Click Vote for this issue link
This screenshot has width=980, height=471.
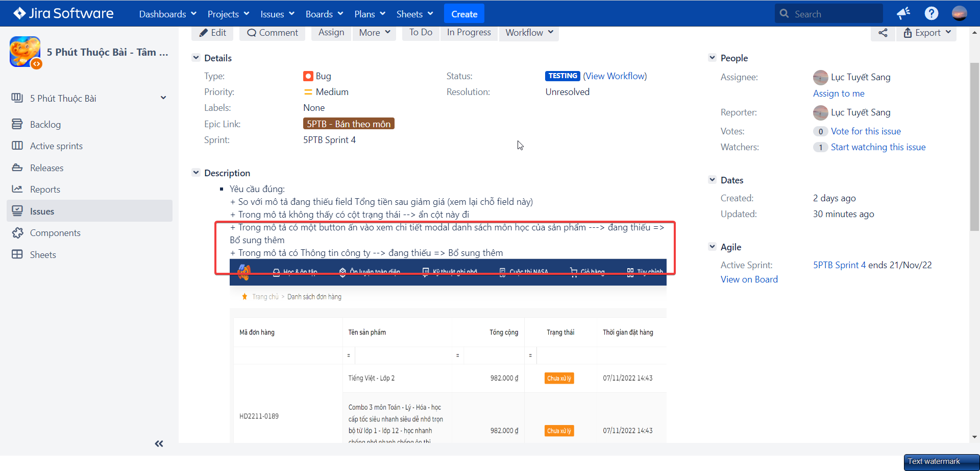[866, 131]
